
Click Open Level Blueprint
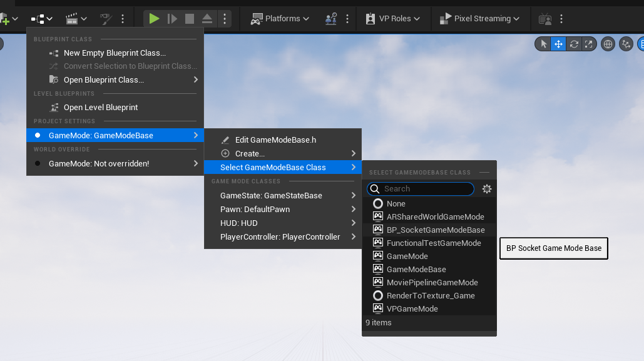(101, 108)
